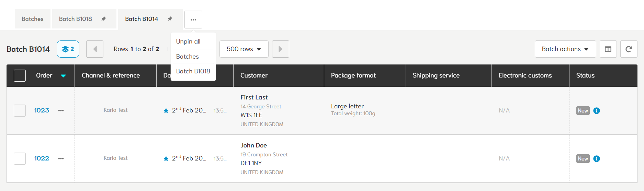Go to next page of rows

point(281,49)
